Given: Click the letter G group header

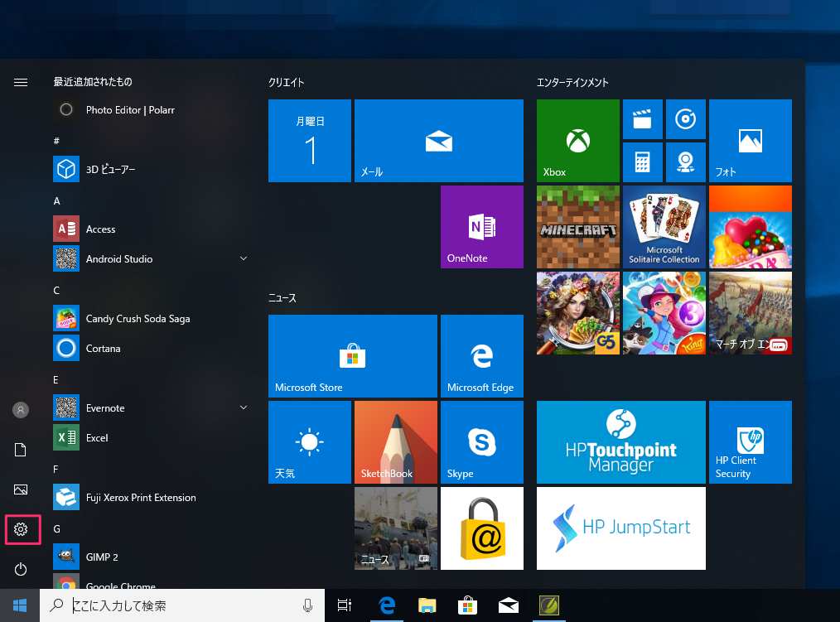Looking at the screenshot, I should point(57,528).
